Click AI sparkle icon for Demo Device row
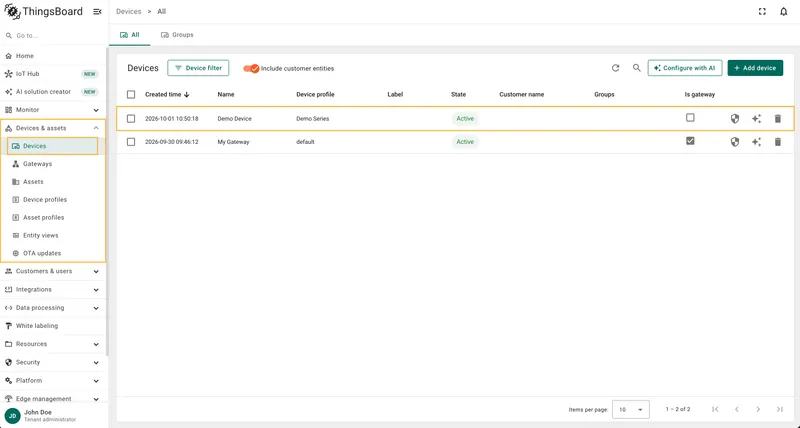800x428 pixels. (756, 119)
